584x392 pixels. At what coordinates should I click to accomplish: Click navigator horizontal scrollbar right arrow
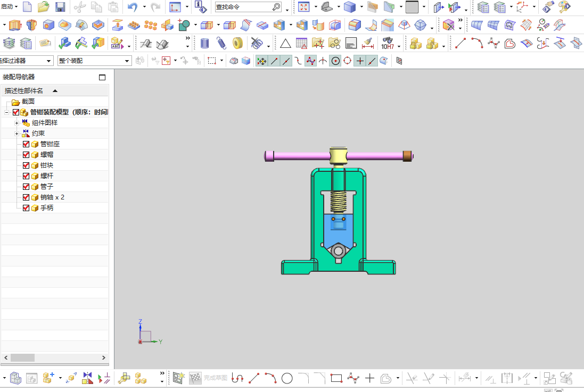pyautogui.click(x=103, y=357)
